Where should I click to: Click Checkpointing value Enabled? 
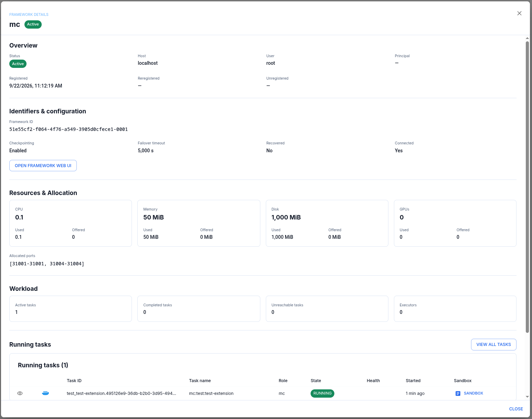(18, 151)
